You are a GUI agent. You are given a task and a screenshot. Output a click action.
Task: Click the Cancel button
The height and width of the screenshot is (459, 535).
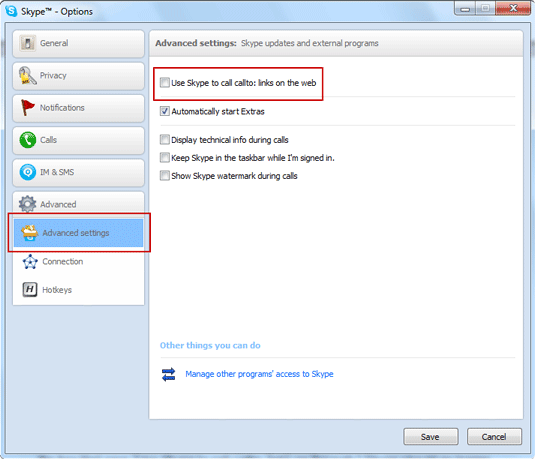click(x=494, y=437)
